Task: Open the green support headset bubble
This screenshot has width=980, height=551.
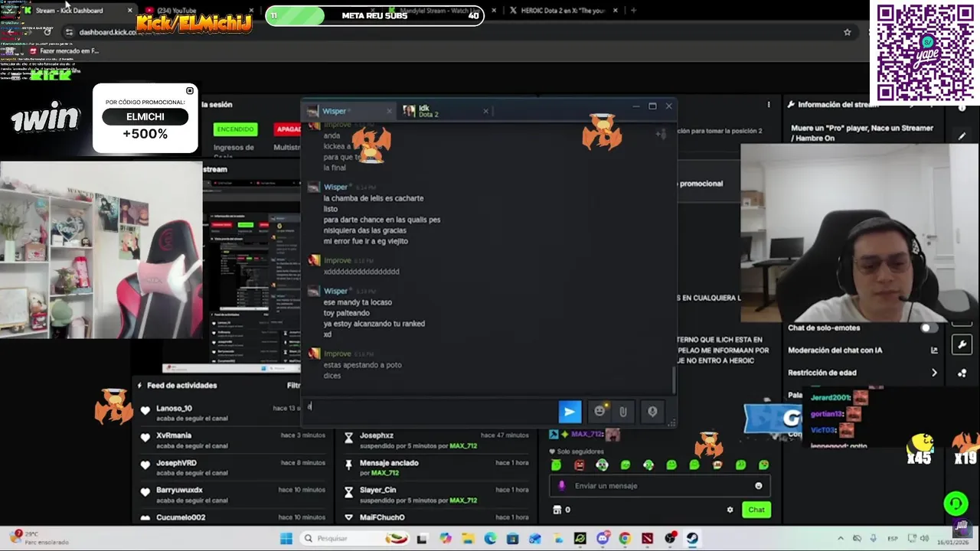Action: (955, 503)
